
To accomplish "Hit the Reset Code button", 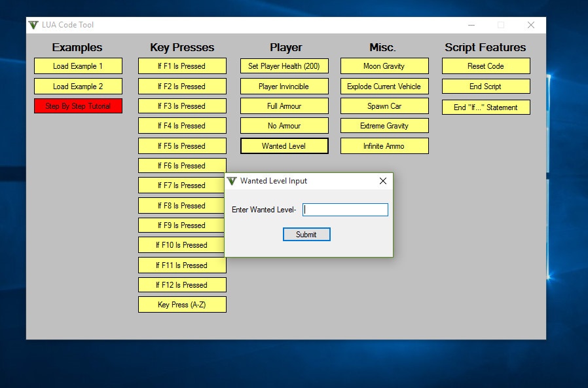I will [486, 66].
